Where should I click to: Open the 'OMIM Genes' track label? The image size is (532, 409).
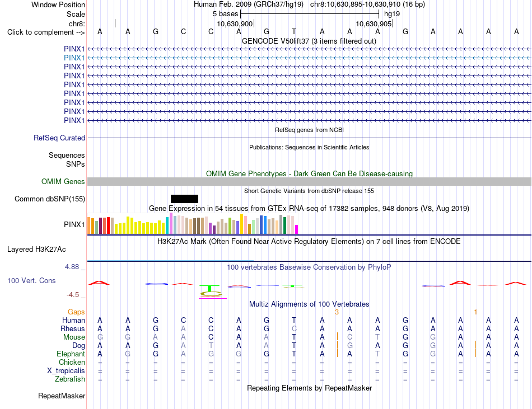click(63, 182)
